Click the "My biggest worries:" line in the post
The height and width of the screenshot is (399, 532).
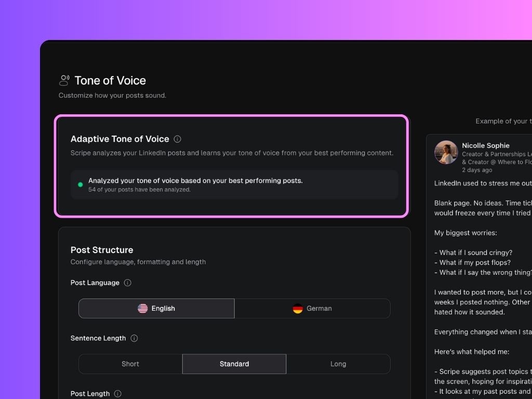point(465,233)
